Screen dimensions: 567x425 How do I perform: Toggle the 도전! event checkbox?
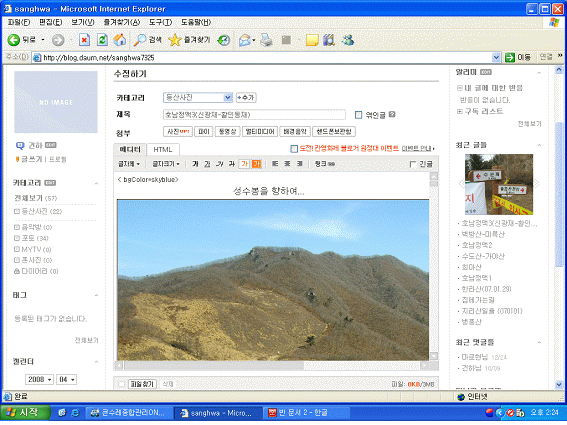294,149
